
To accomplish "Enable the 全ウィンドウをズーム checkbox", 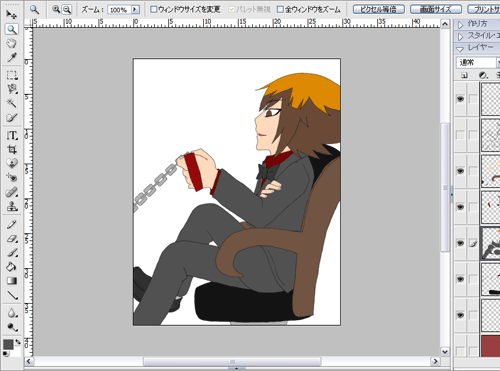I will point(280,9).
